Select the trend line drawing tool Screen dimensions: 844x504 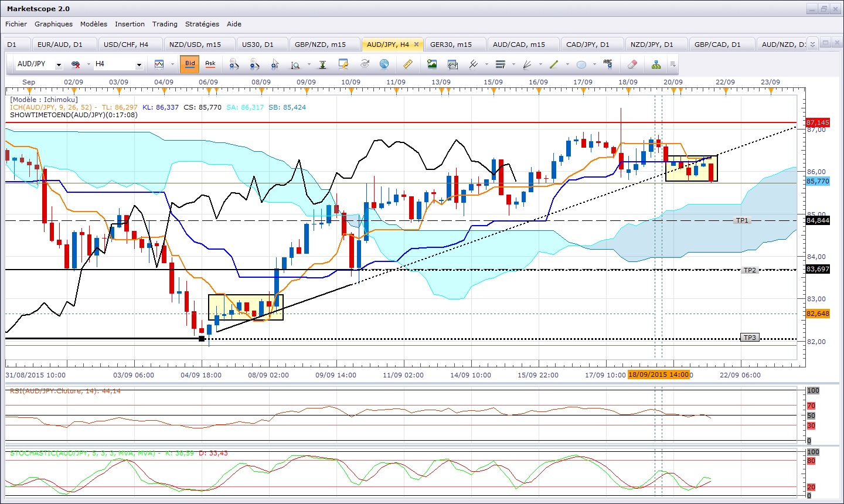(x=553, y=64)
